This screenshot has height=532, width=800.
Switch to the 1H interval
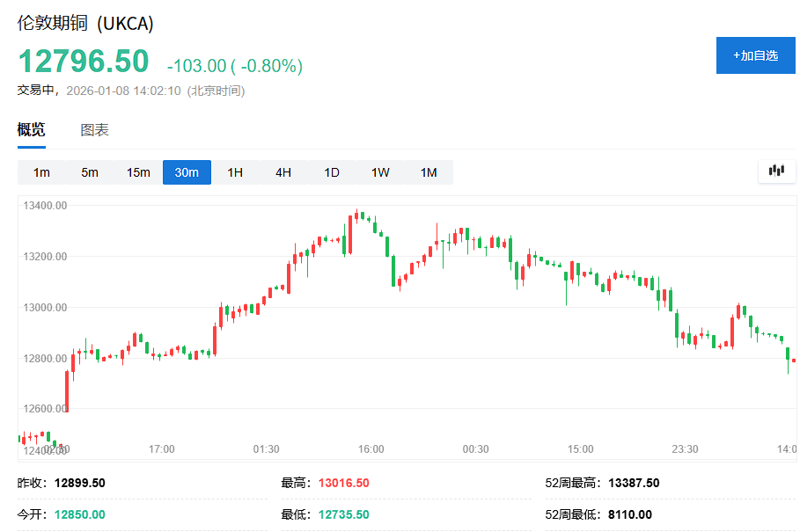click(x=234, y=172)
